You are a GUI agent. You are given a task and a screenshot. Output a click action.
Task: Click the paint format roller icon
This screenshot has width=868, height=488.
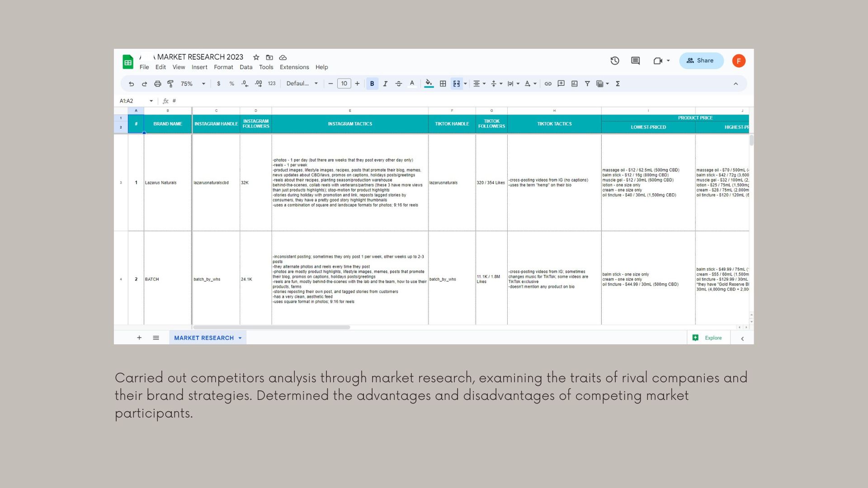(170, 84)
